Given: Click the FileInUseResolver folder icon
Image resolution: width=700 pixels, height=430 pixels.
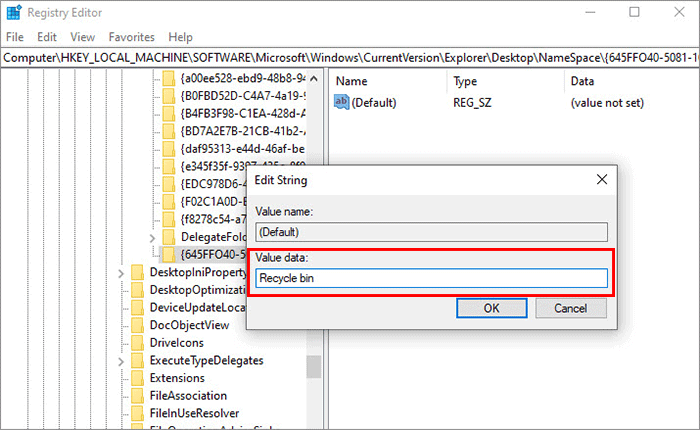Looking at the screenshot, I should point(138,413).
